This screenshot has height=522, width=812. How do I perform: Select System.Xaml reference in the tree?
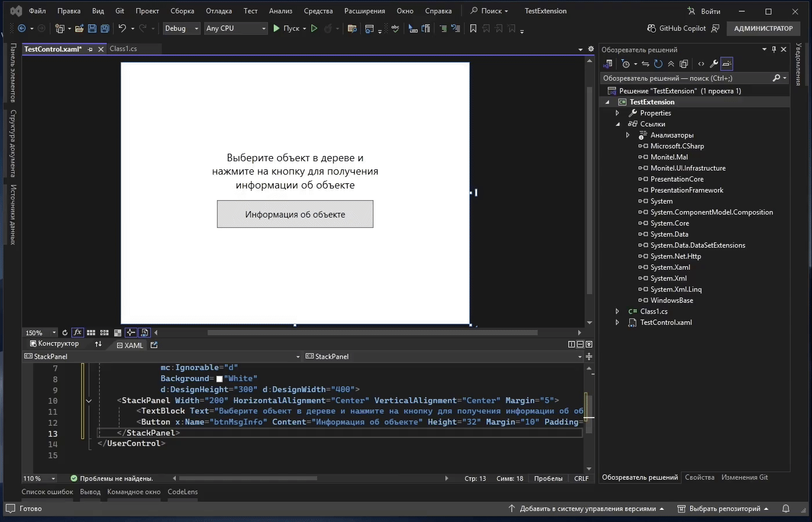670,267
